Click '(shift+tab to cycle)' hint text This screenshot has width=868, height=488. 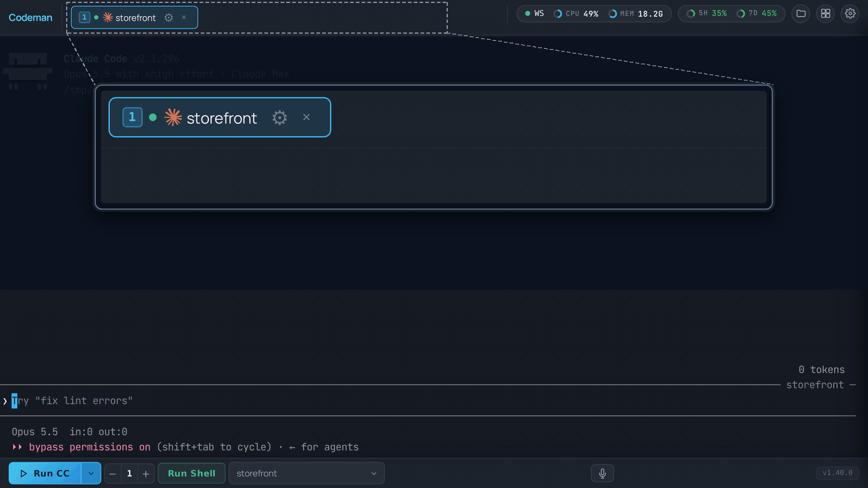(x=214, y=447)
